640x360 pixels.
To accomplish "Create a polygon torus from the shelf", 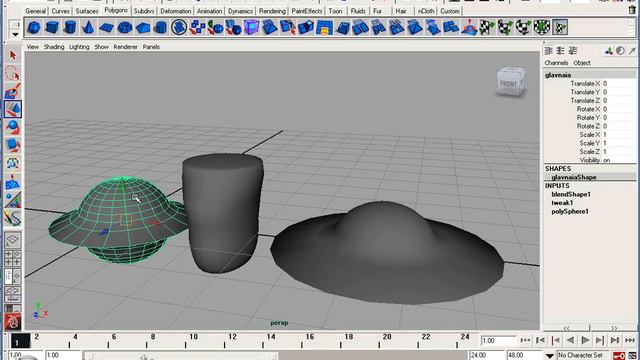I will click(x=124, y=27).
